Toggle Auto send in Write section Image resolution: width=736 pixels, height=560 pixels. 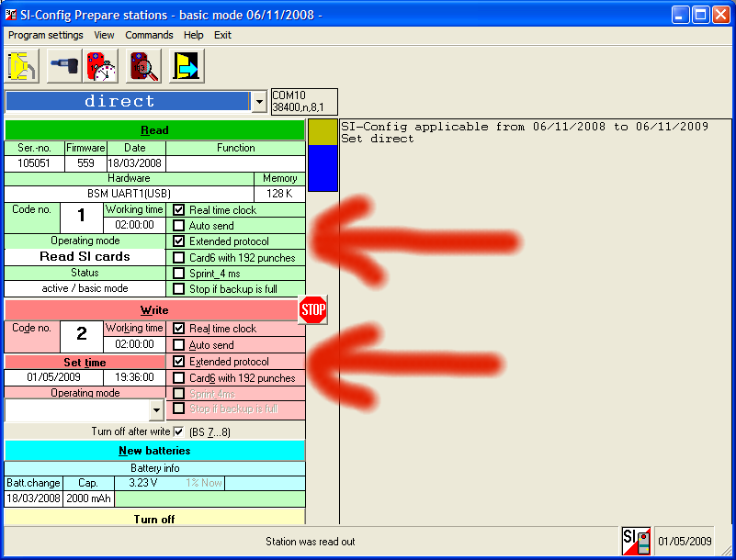coord(178,345)
